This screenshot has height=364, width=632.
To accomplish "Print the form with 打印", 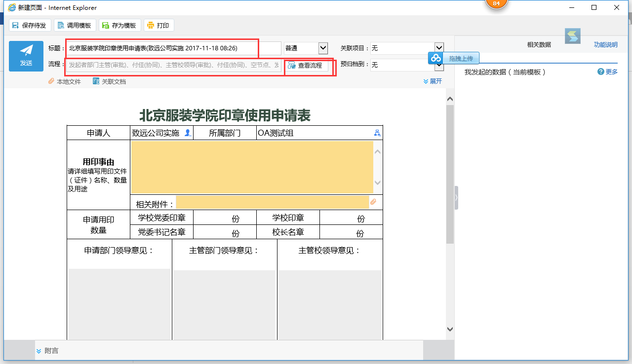I will 158,26.
